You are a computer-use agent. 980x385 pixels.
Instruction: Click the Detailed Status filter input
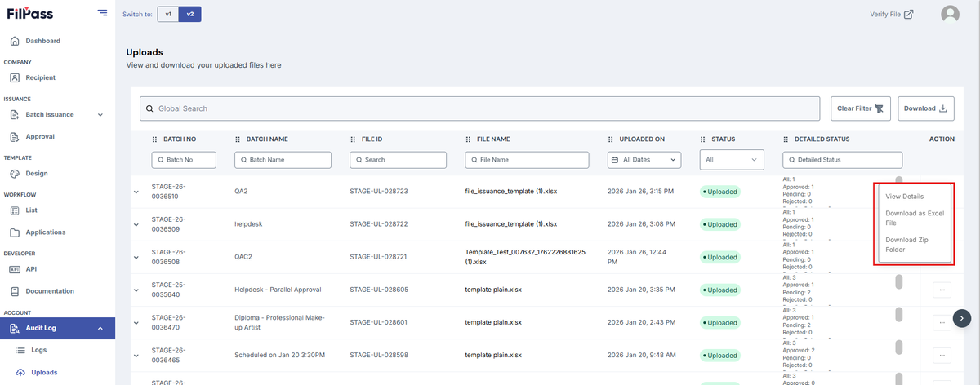coord(842,160)
